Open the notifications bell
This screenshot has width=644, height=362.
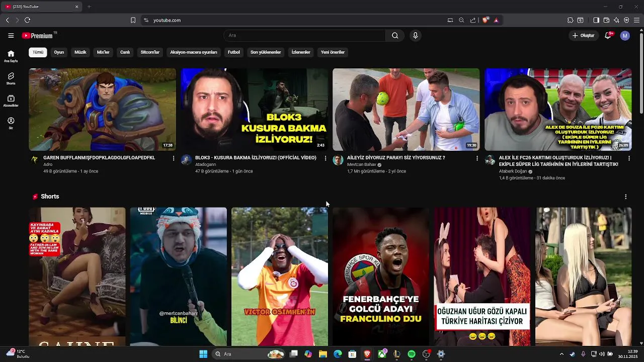(x=608, y=36)
